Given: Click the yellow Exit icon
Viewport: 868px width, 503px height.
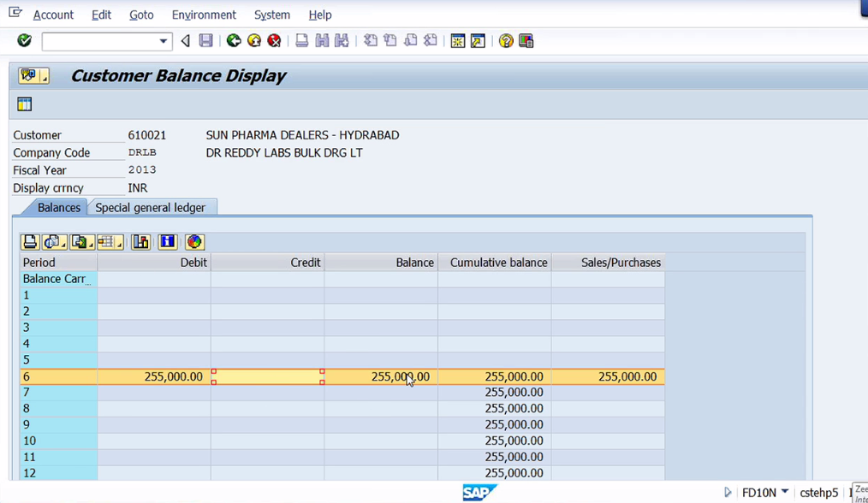Looking at the screenshot, I should click(254, 41).
